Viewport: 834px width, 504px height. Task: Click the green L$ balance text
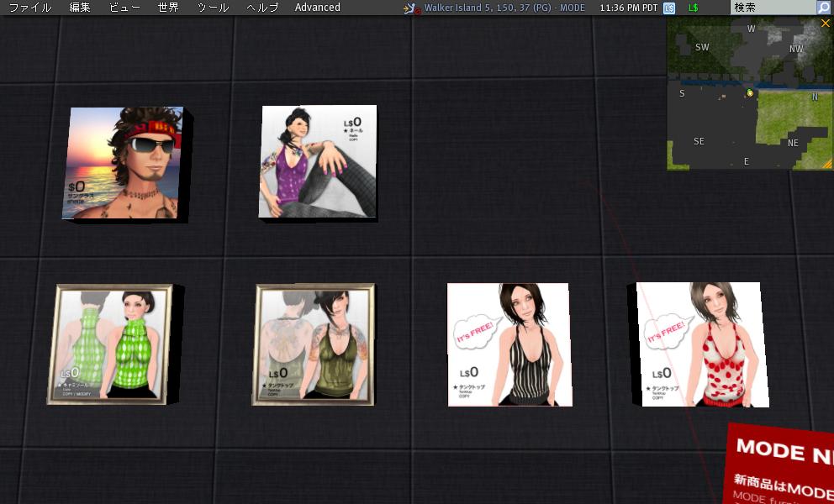pos(693,8)
